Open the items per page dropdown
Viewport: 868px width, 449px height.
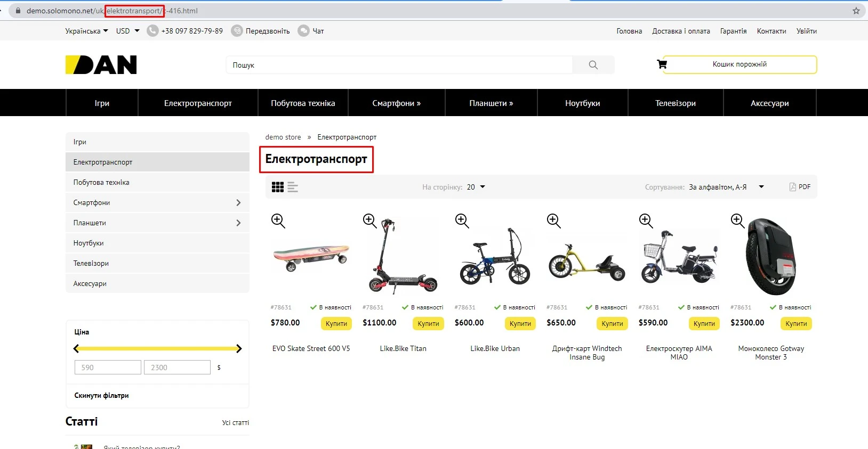(476, 187)
